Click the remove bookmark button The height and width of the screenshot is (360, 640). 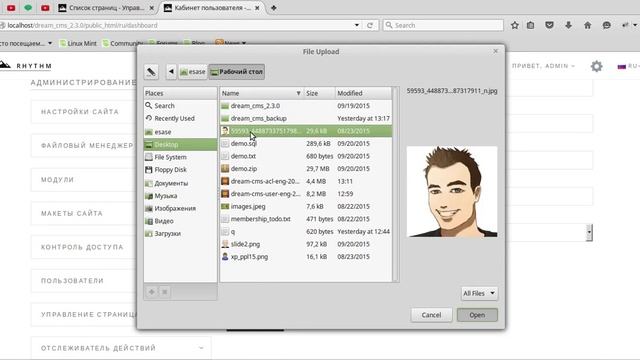164,292
